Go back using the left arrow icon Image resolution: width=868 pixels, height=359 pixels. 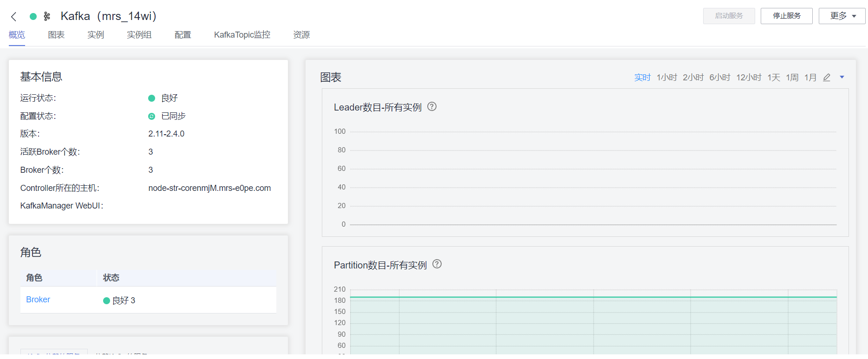pos(14,17)
